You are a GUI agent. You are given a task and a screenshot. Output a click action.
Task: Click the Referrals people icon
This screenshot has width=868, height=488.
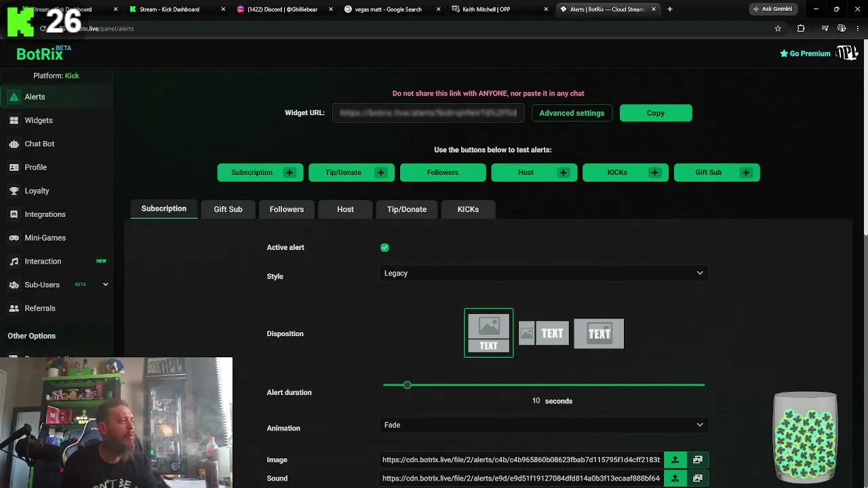pos(14,308)
